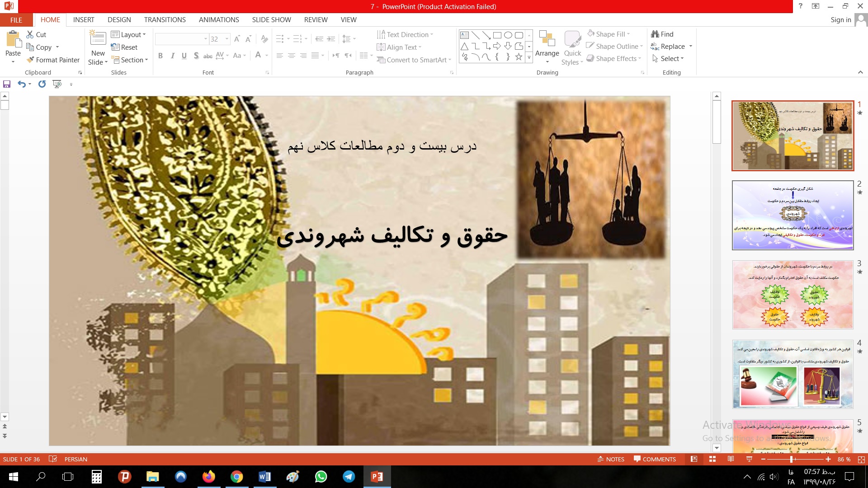Toggle Bold formatting
868x488 pixels.
160,56
